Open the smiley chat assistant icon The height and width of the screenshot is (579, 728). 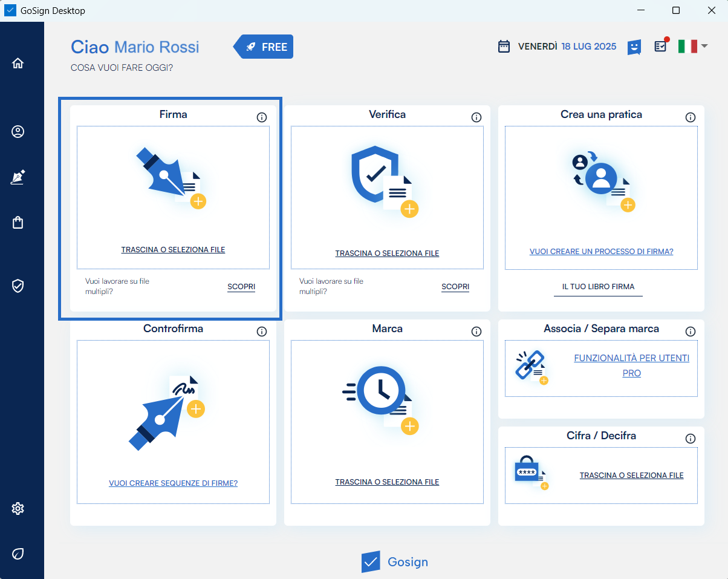(634, 47)
